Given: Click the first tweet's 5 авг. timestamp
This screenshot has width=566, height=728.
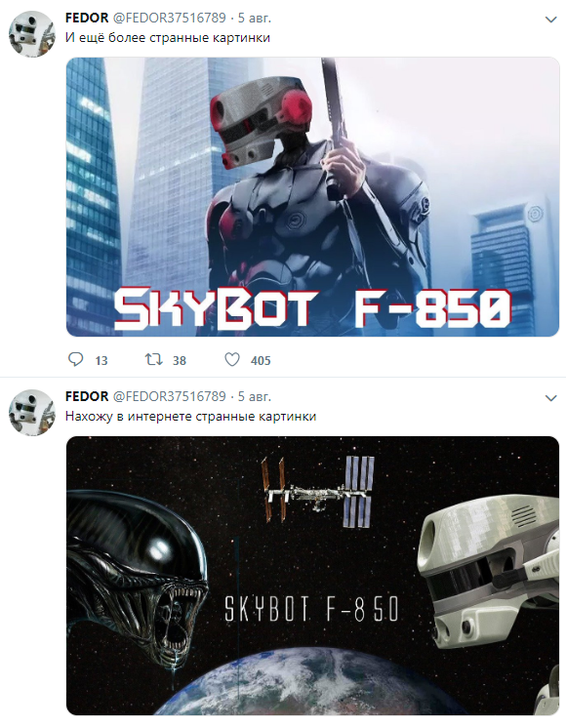Looking at the screenshot, I should [255, 19].
